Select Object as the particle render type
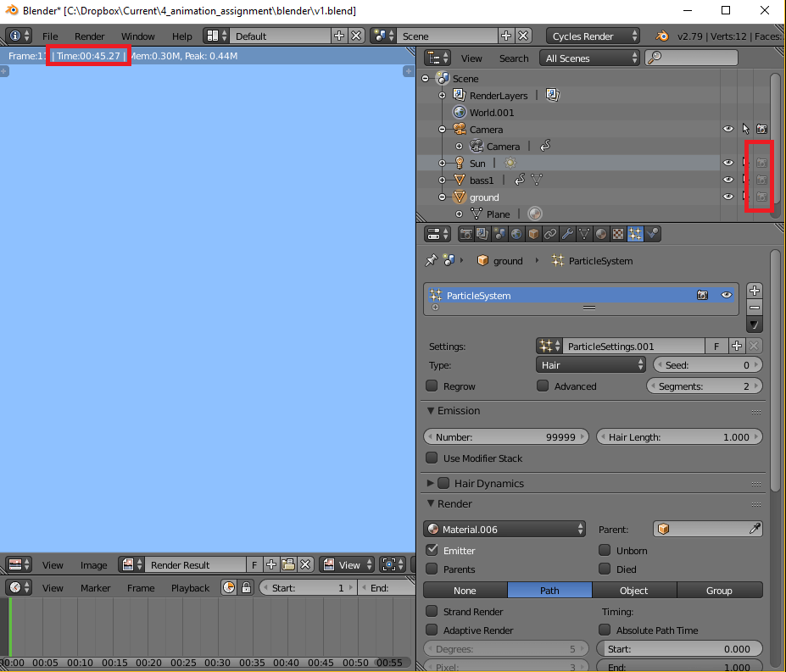The height and width of the screenshot is (672, 786). coord(633,590)
